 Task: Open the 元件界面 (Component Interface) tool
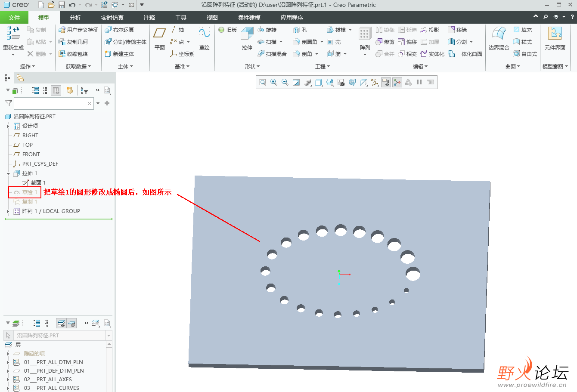(555, 38)
